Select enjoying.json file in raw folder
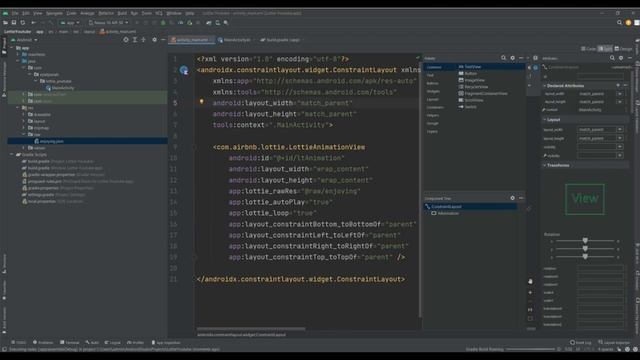This screenshot has height=360, width=640. 49,141
